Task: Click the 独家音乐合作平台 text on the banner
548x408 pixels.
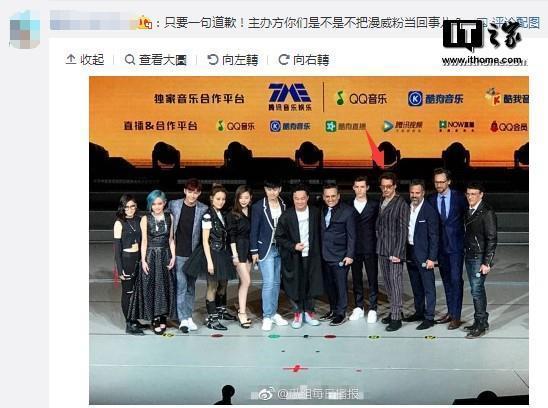Action: (x=199, y=99)
